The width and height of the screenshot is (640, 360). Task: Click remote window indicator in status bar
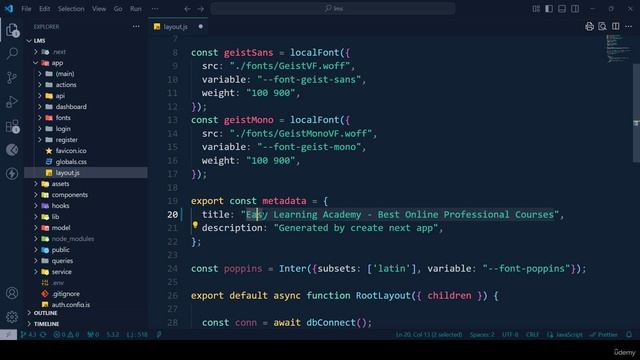[8, 334]
